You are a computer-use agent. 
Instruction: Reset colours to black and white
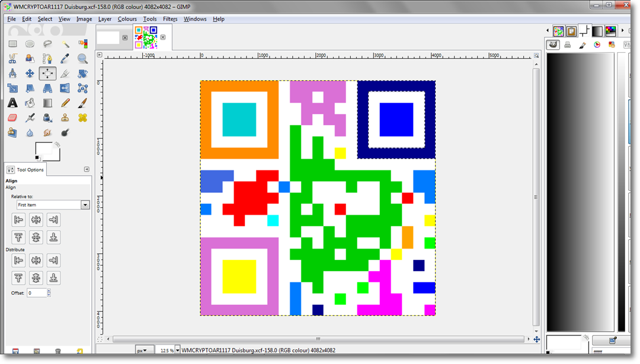coord(37,158)
